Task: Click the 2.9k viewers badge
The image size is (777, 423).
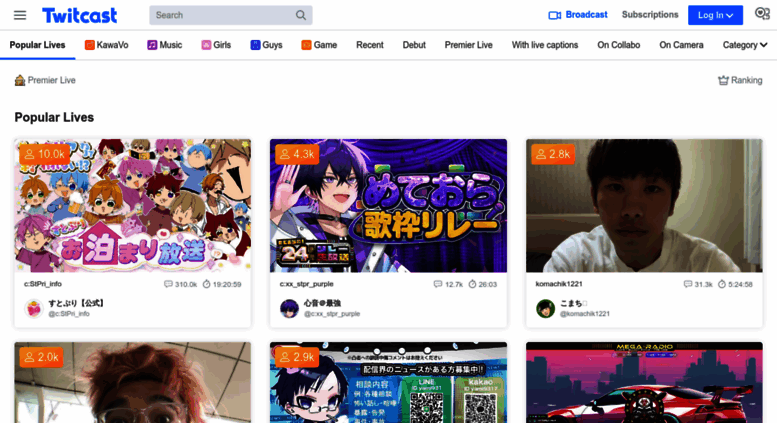Action: pyautogui.click(x=297, y=357)
